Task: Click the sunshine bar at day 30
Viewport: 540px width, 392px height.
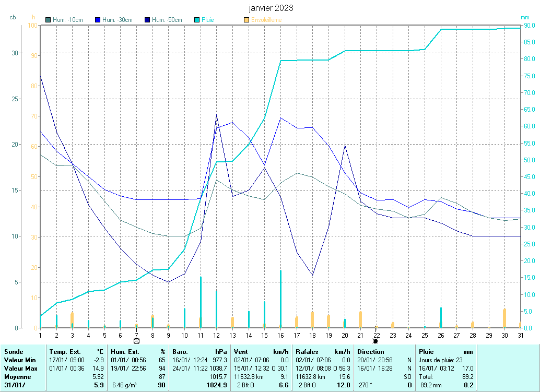Action: [x=504, y=318]
